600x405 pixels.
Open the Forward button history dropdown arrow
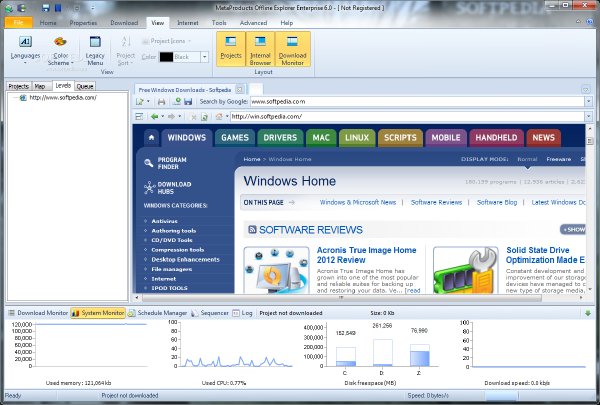point(179,116)
